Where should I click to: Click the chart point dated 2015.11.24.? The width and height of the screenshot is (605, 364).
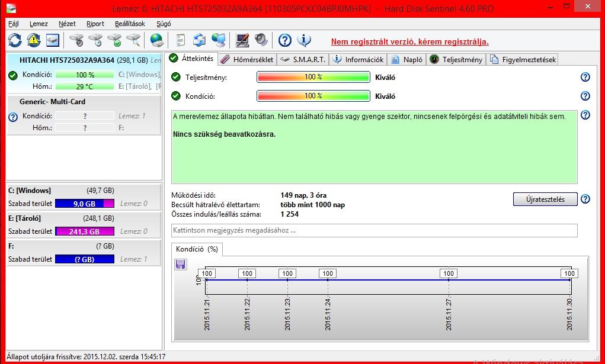[x=328, y=280]
